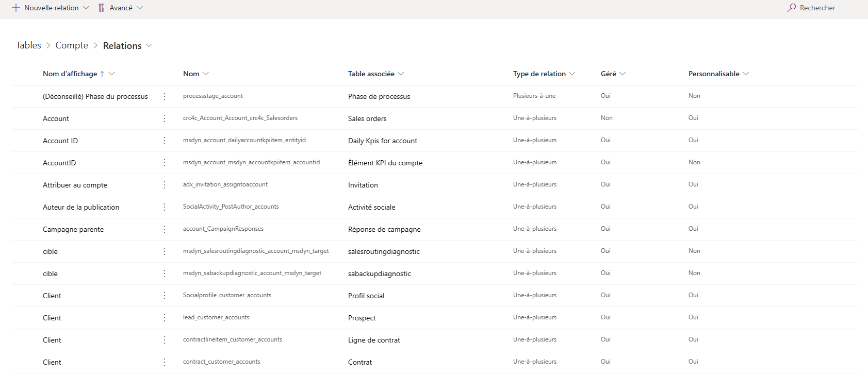This screenshot has width=868, height=376.
Task: Open the Nom column dropdown
Action: pyautogui.click(x=206, y=74)
